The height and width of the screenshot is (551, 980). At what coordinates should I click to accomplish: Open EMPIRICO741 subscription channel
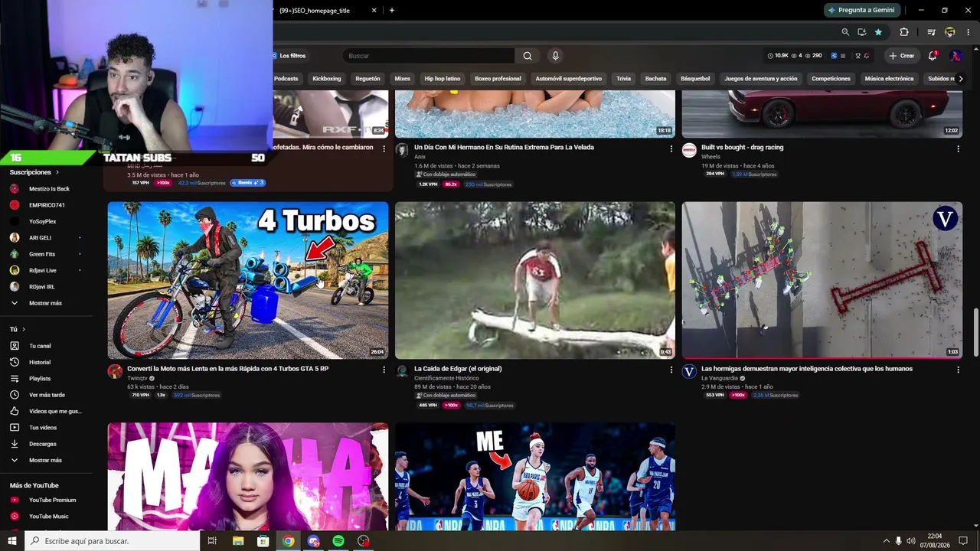pyautogui.click(x=47, y=205)
